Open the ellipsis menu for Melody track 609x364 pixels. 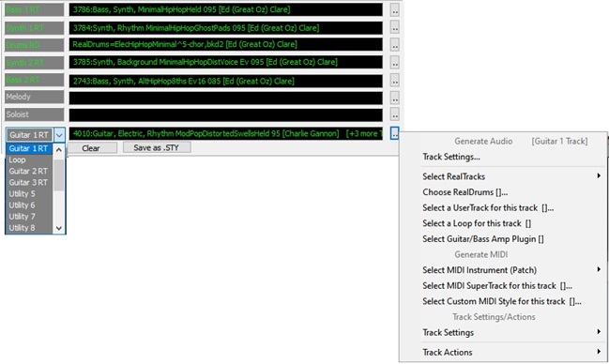pos(395,98)
